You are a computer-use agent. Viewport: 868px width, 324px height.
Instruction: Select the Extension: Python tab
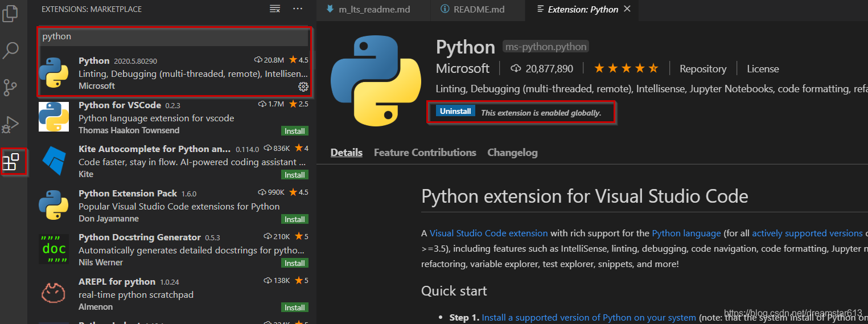click(x=581, y=10)
